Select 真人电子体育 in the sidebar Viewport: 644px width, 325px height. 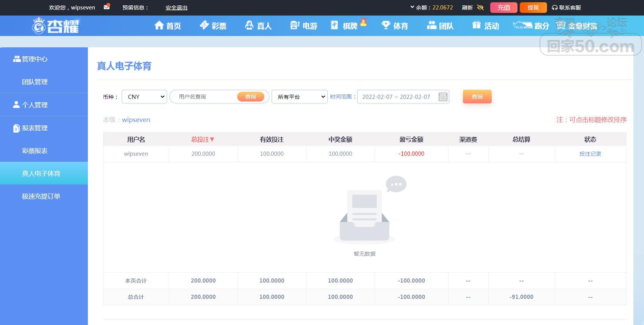(44, 173)
